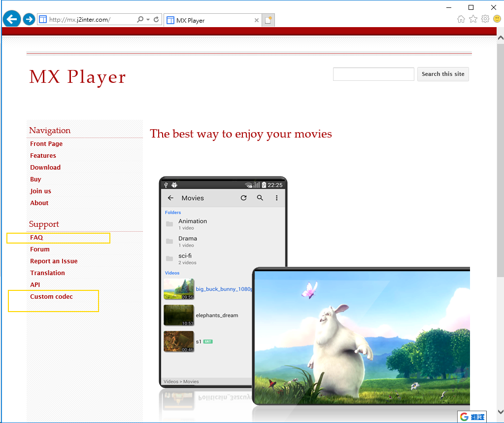Open the Download navigation link
Image resolution: width=504 pixels, height=423 pixels.
(x=45, y=167)
